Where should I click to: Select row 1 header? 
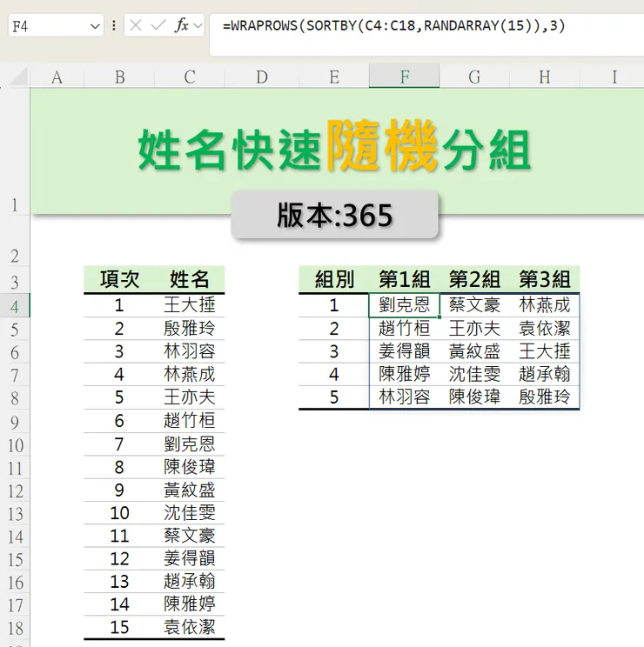(15, 151)
